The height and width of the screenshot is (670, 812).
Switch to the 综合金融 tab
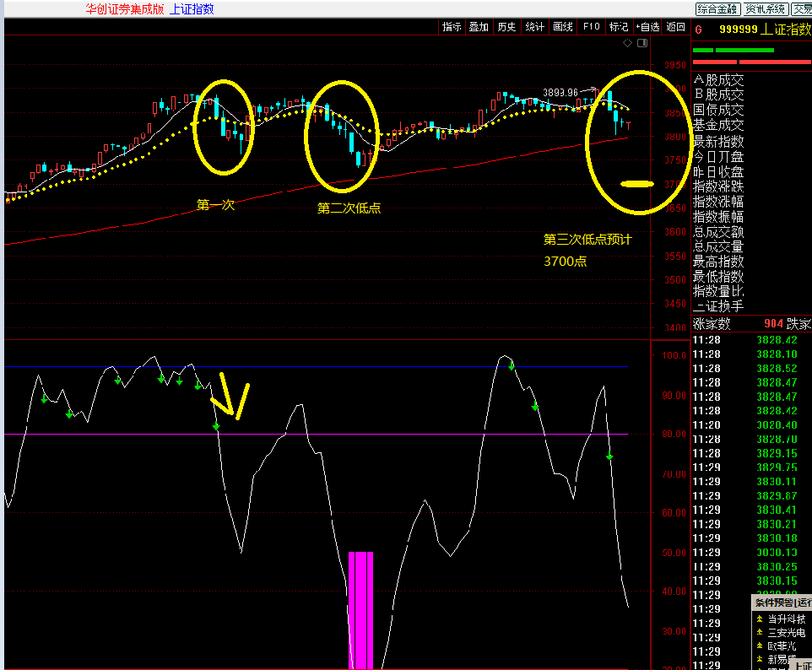tap(717, 8)
